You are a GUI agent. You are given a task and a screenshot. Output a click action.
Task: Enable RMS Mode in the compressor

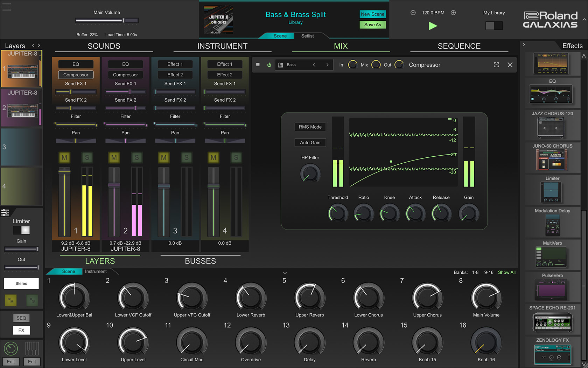(310, 127)
